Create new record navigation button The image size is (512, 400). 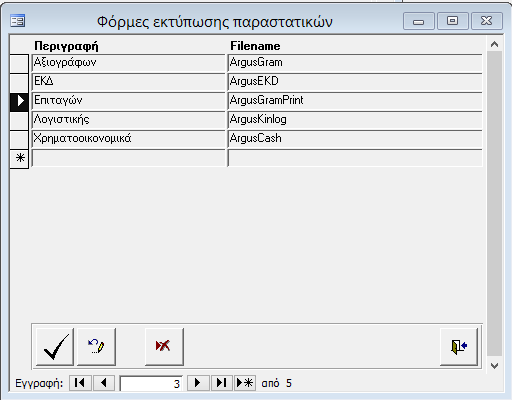tap(245, 383)
